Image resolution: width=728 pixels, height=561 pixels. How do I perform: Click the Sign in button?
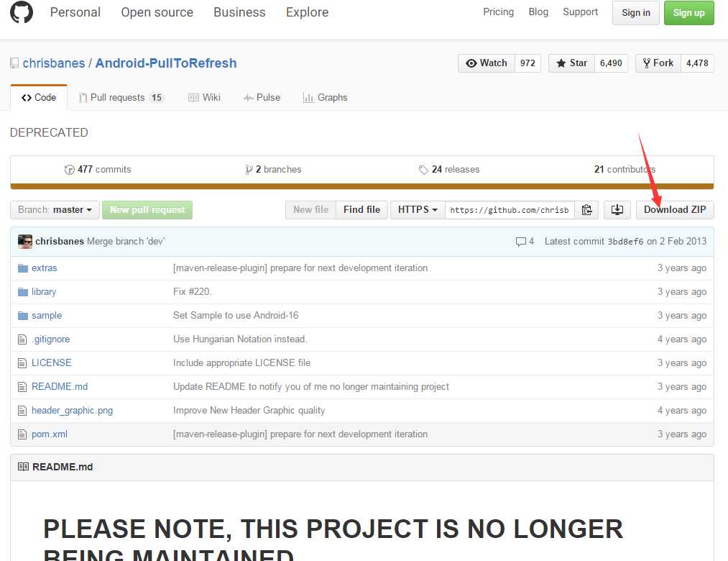[635, 13]
